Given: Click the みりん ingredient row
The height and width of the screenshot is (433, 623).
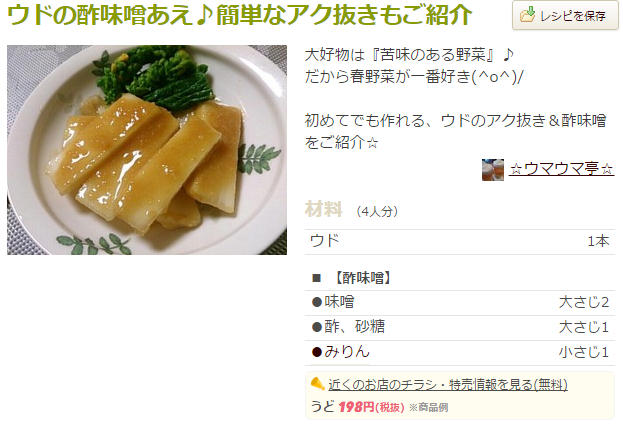Looking at the screenshot, I should point(460,352).
